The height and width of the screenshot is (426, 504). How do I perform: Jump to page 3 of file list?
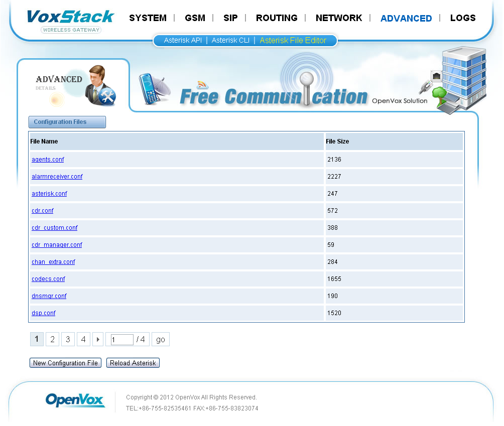(x=68, y=340)
